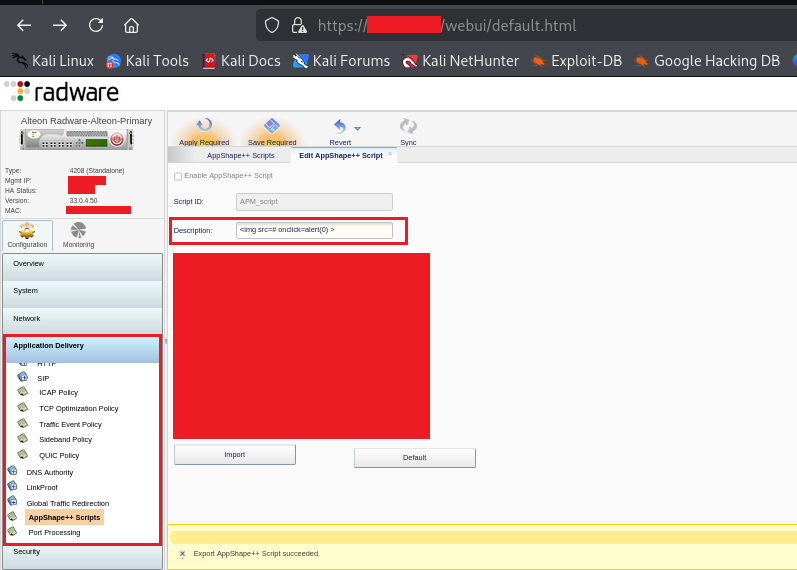This screenshot has height=570, width=797.
Task: Click the Sync icon
Action: pyautogui.click(x=408, y=126)
